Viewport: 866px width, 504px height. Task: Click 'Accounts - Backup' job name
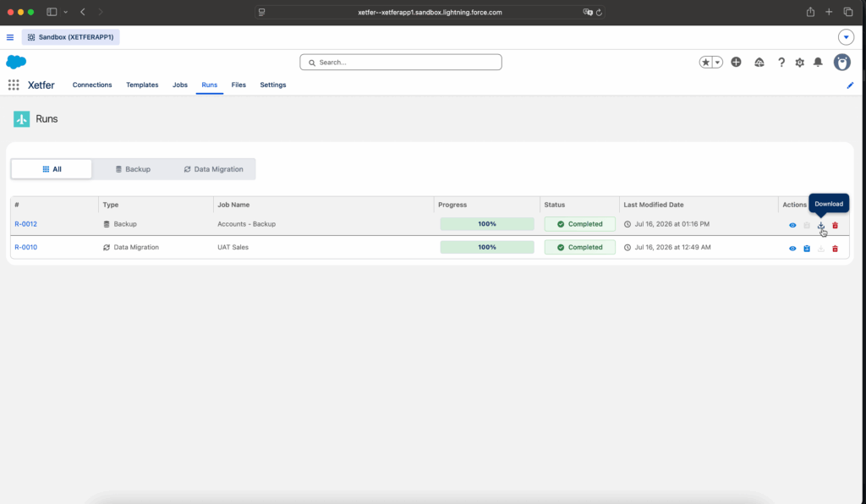246,224
